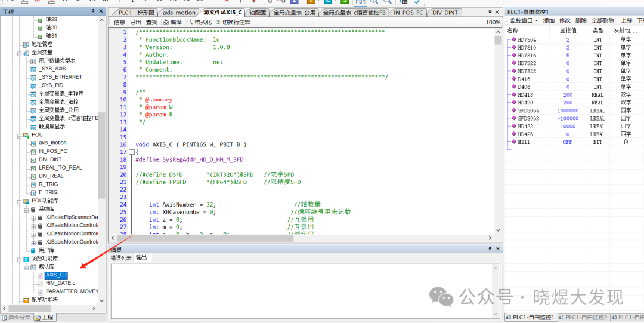The width and height of the screenshot is (644, 323).
Task: Click 修改 in the monitor toolbar
Action: (565, 20)
